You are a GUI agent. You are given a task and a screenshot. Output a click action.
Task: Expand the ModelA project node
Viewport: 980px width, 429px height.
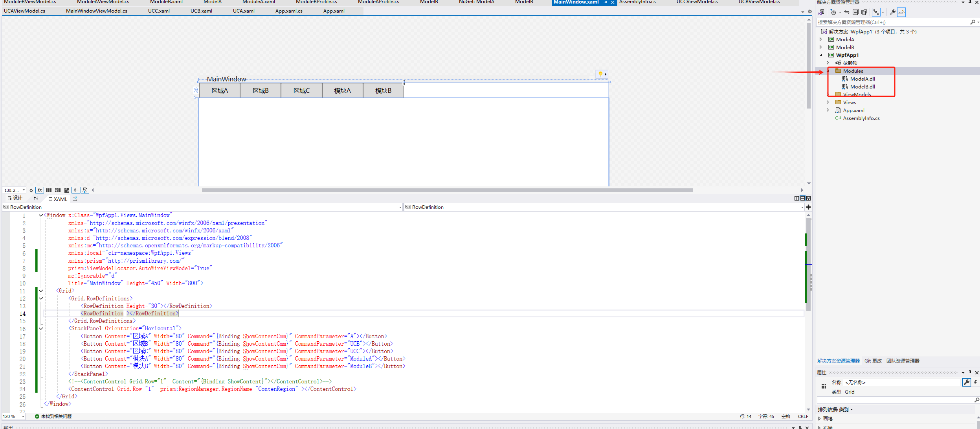tap(820, 39)
